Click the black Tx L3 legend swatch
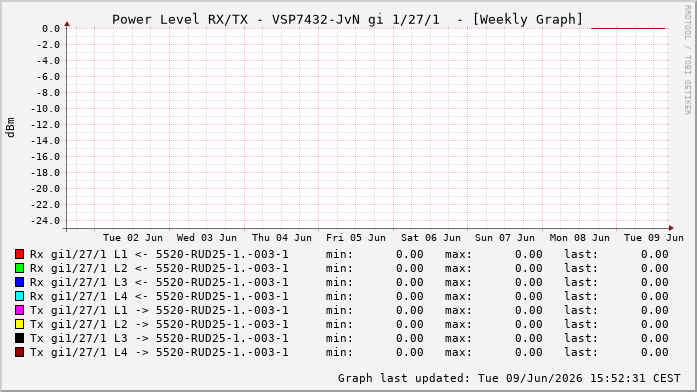 (x=19, y=338)
